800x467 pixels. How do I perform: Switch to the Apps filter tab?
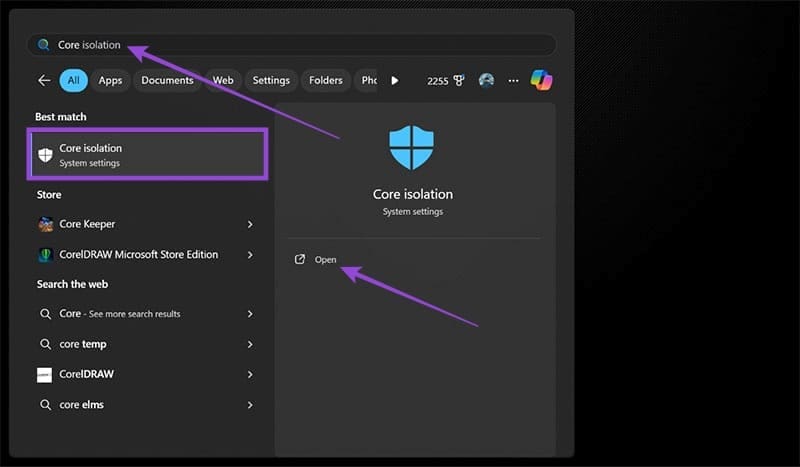(110, 81)
